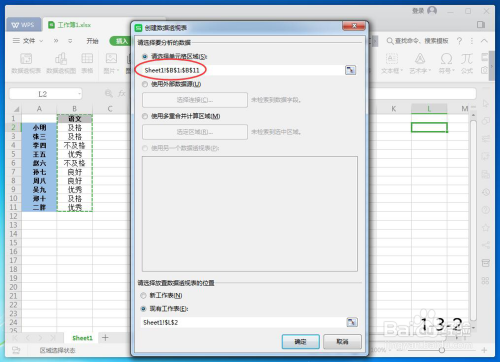Choose the 新工作表(N) radio option

(x=143, y=295)
